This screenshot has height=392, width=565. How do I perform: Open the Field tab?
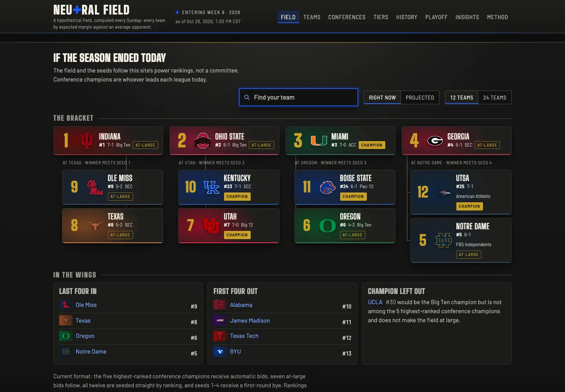[288, 17]
